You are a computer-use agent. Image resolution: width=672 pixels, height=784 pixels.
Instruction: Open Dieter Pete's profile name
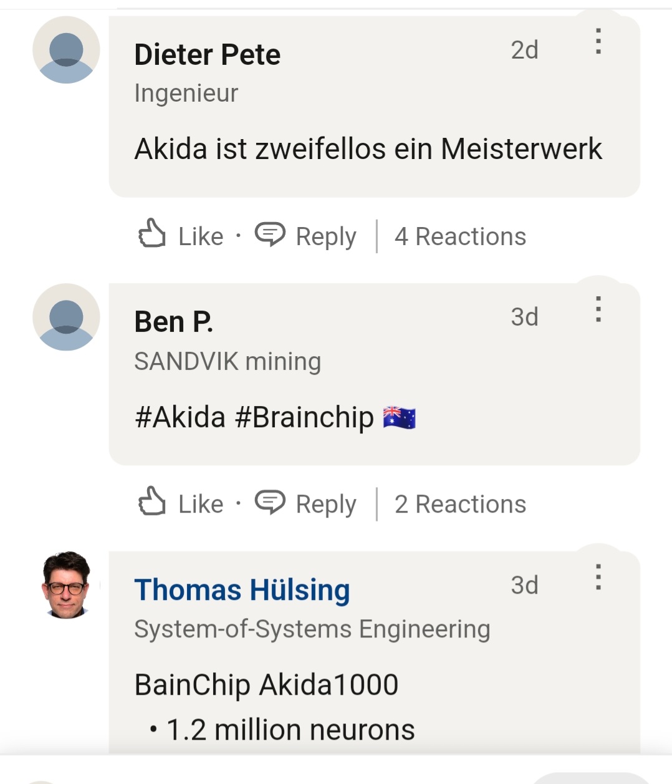(208, 54)
